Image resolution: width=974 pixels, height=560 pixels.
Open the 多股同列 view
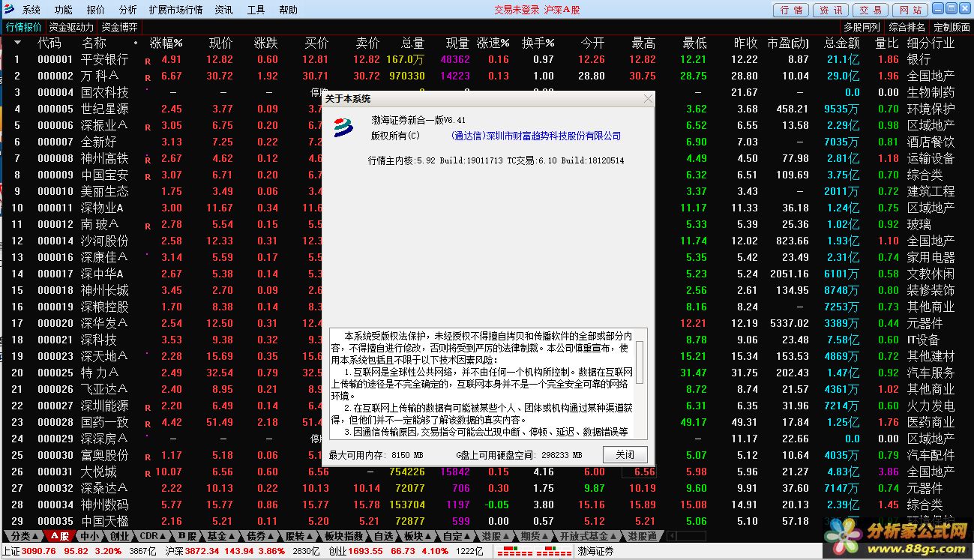pyautogui.click(x=862, y=27)
